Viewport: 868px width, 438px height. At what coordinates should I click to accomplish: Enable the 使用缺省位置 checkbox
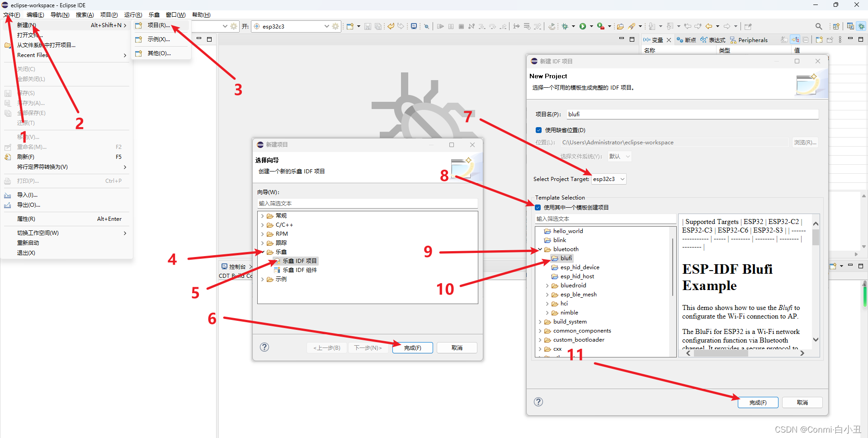click(538, 130)
